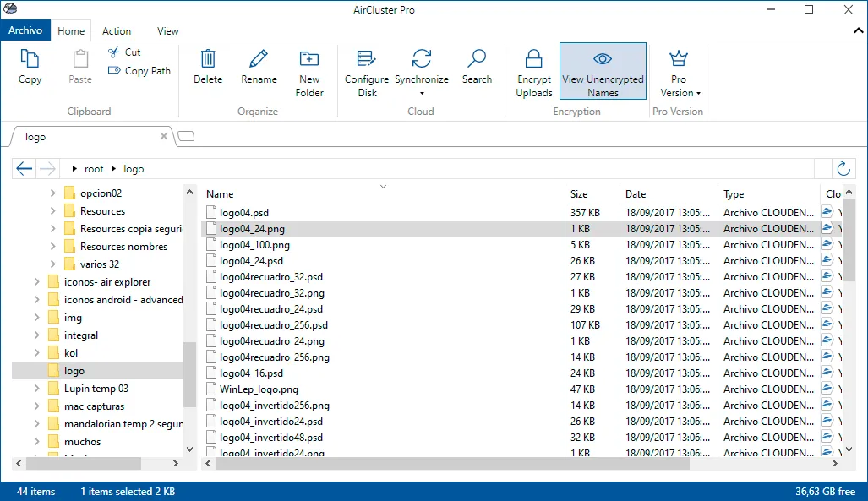The image size is (868, 501).
Task: Select the WinLep_logo.png file
Action: [259, 389]
